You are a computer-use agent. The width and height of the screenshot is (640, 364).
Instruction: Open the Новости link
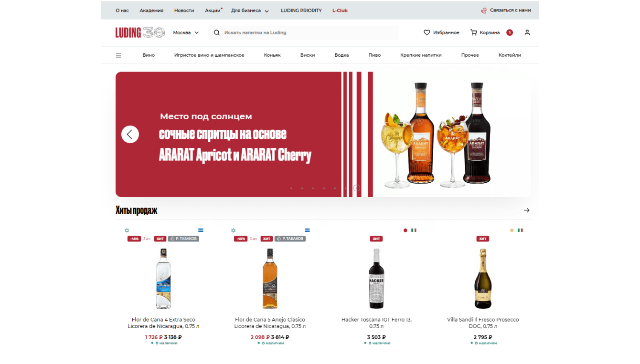(x=184, y=10)
